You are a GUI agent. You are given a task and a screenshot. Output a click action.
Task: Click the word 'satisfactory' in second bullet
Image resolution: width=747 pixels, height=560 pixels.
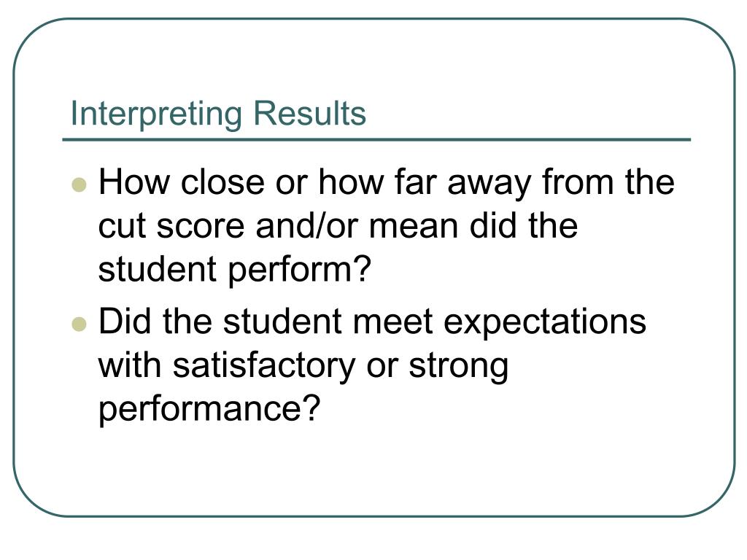coord(264,367)
